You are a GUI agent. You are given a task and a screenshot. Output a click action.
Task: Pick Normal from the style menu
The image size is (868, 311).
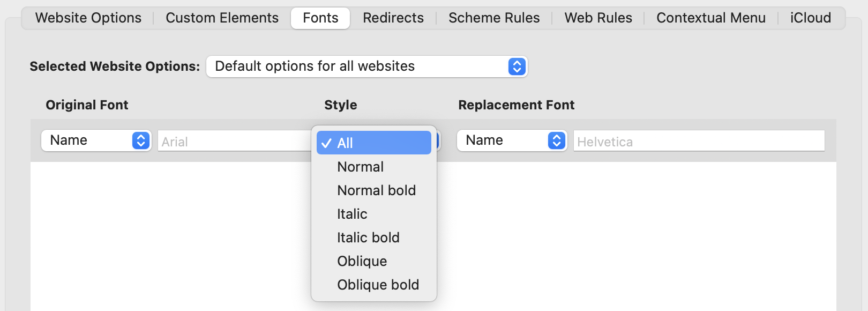pyautogui.click(x=361, y=167)
